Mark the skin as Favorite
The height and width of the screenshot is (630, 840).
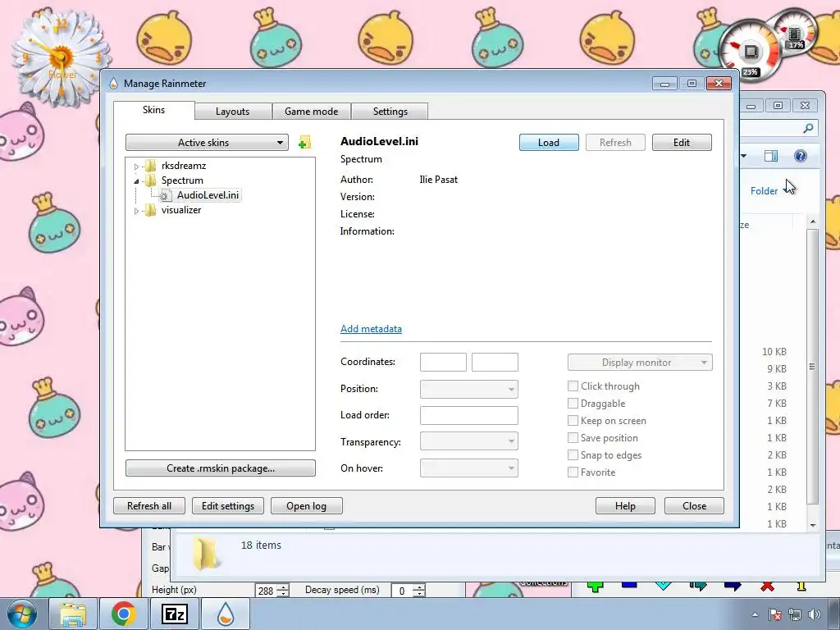point(573,472)
